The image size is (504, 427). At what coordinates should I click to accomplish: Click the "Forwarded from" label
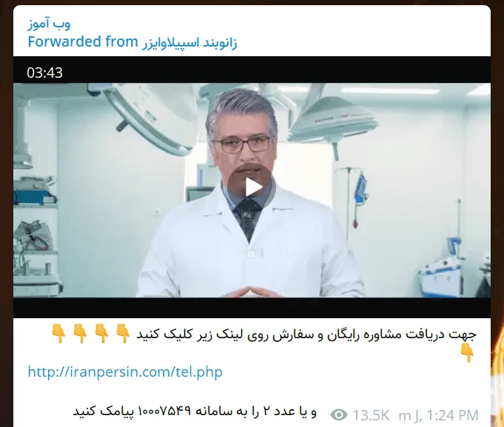click(x=83, y=41)
